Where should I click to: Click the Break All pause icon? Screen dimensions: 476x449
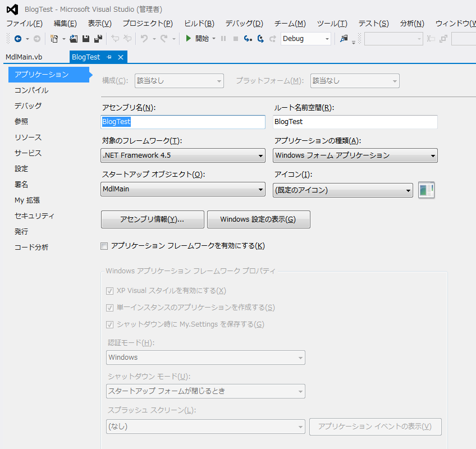(x=223, y=39)
